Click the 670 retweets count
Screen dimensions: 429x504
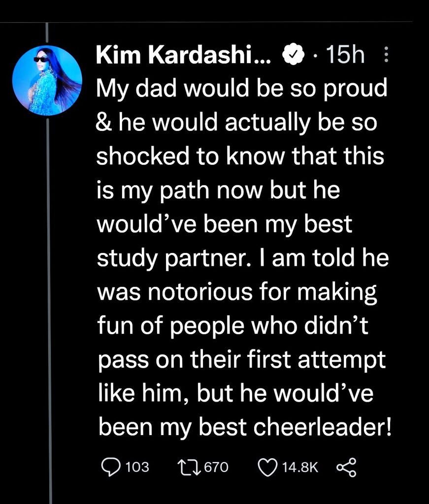216,467
